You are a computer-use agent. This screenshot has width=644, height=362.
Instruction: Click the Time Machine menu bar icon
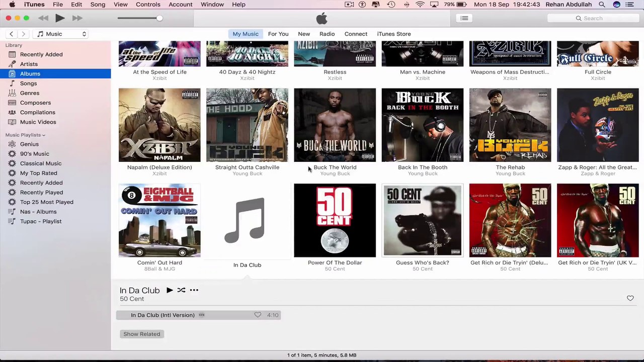pyautogui.click(x=391, y=5)
